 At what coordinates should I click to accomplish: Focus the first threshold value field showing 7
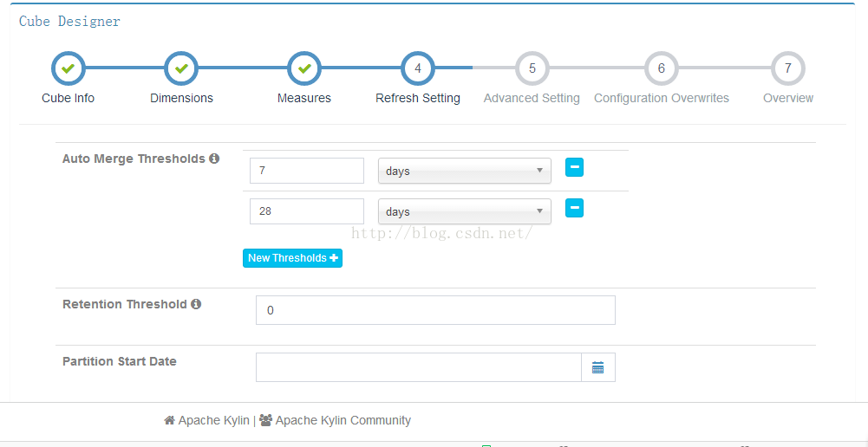click(x=307, y=171)
